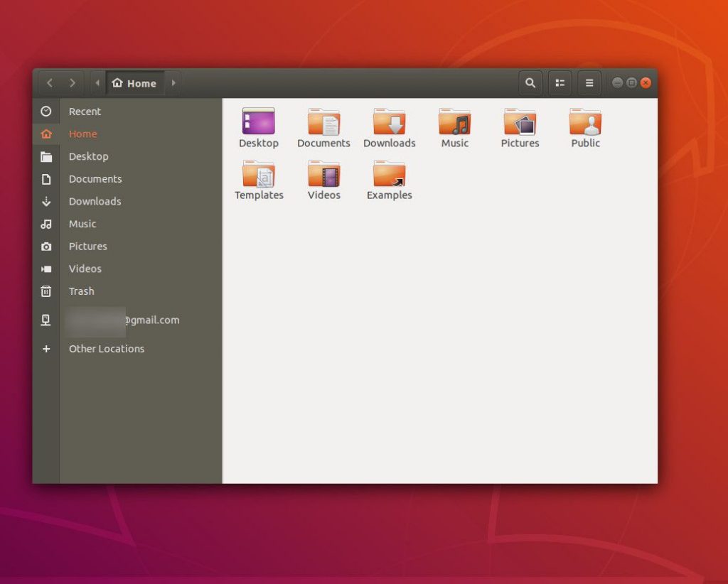728x584 pixels.
Task: Click the Recent clock icon in sidebar
Action: click(x=46, y=112)
